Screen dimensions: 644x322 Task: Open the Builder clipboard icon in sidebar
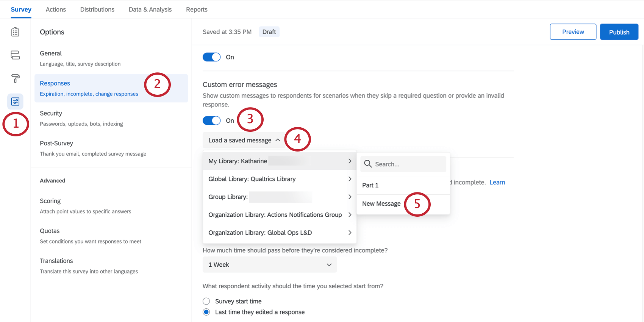15,32
